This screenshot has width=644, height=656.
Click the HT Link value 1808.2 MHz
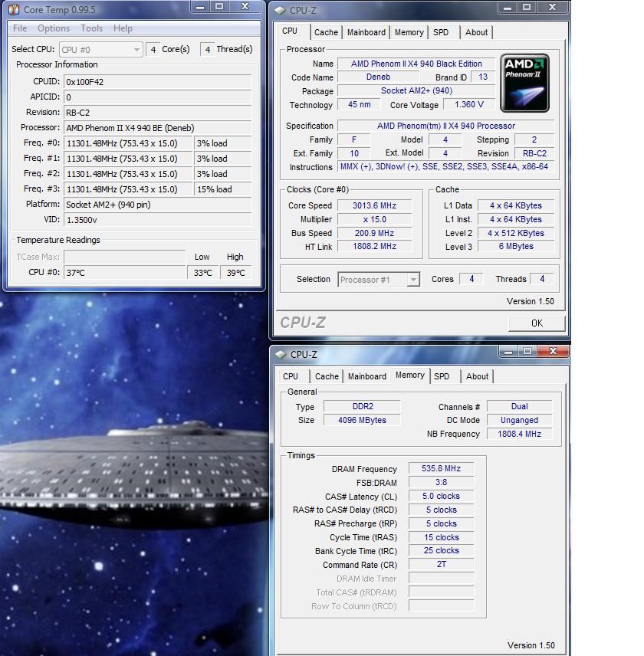(374, 246)
